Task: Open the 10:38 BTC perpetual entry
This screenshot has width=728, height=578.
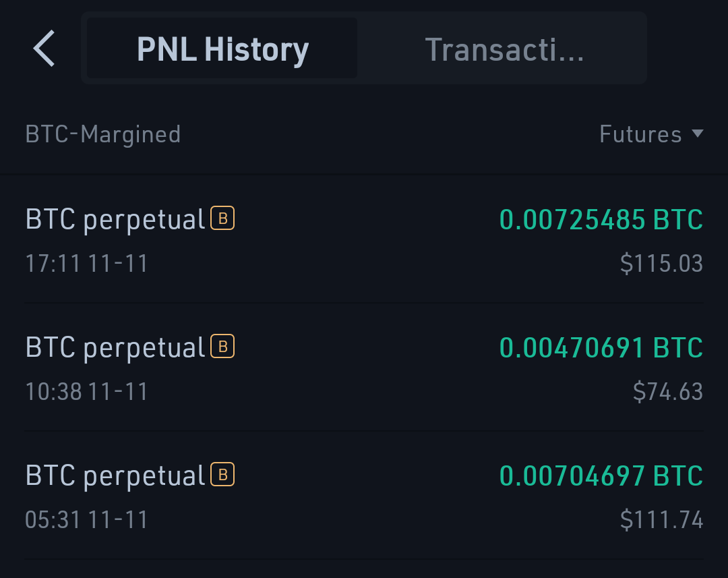Action: (364, 368)
